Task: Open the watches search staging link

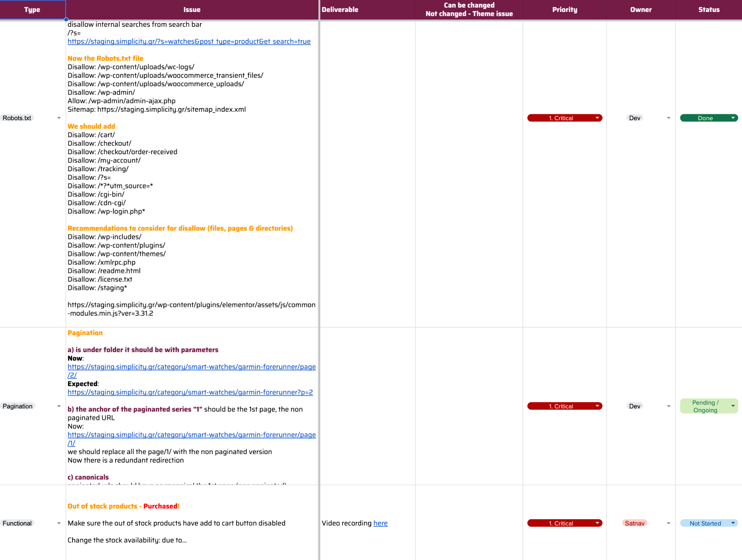Action: coord(189,41)
